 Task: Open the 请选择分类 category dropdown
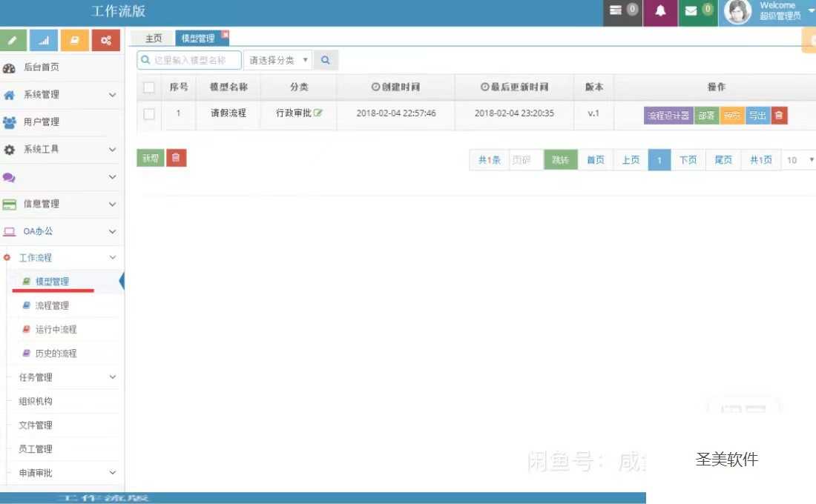click(x=278, y=60)
